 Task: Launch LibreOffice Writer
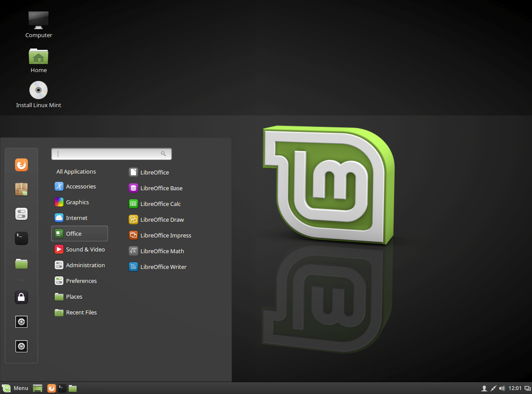pos(163,267)
